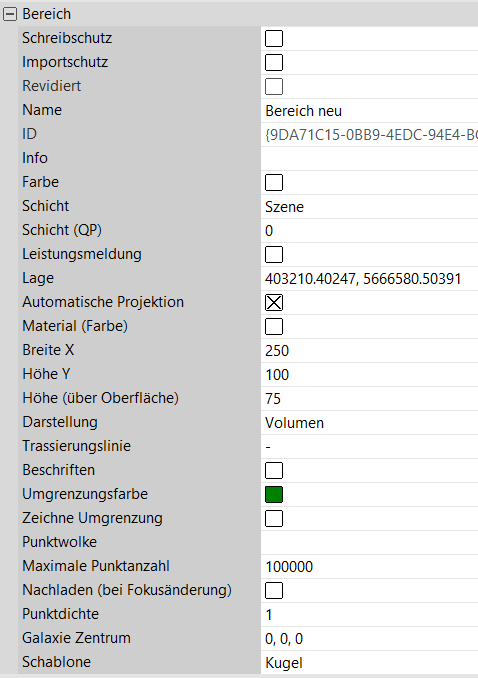Select the Lage coordinates field
The image size is (478, 678).
(369, 278)
